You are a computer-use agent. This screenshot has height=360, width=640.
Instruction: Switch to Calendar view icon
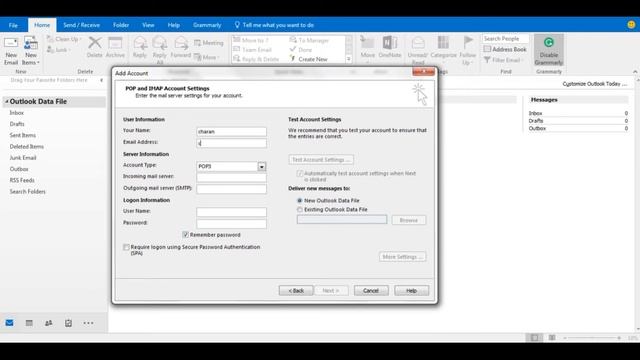[x=29, y=323]
